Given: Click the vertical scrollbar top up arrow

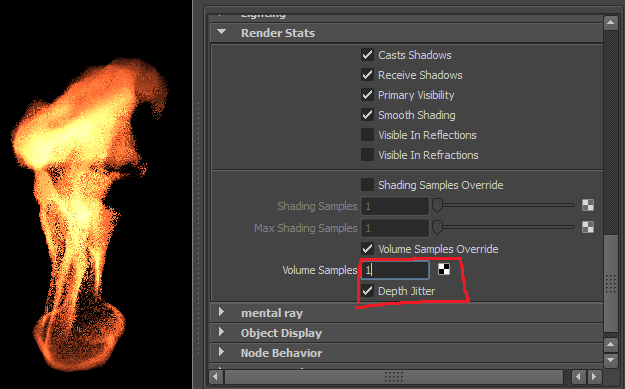Looking at the screenshot, I should (x=611, y=23).
